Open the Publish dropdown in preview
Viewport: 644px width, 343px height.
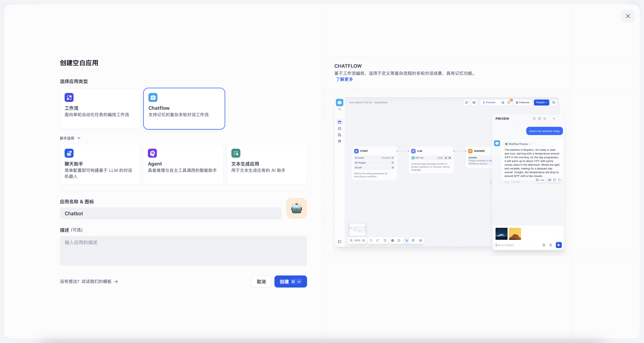click(541, 102)
